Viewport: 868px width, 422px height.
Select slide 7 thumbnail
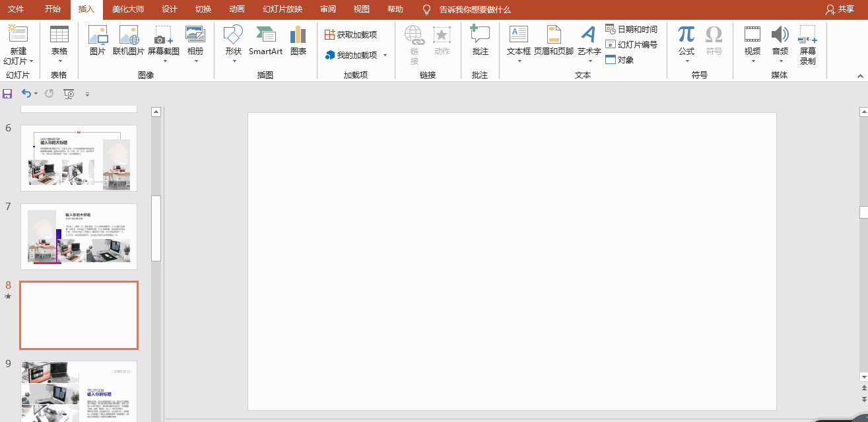coord(79,236)
